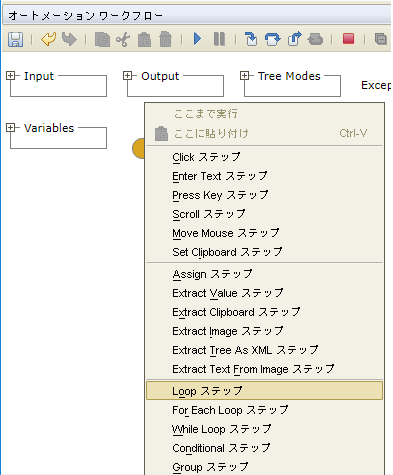
Task: Add an Extract Value ステップ
Action: [264, 293]
